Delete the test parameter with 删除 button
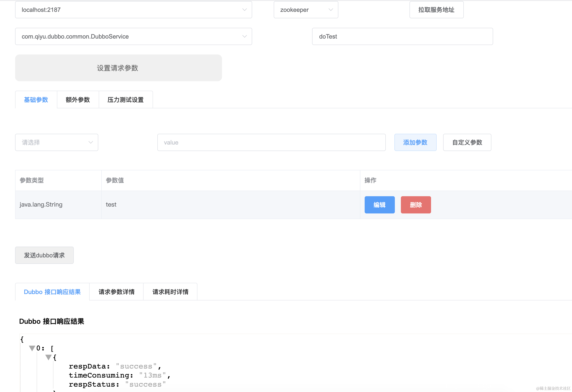 416,204
